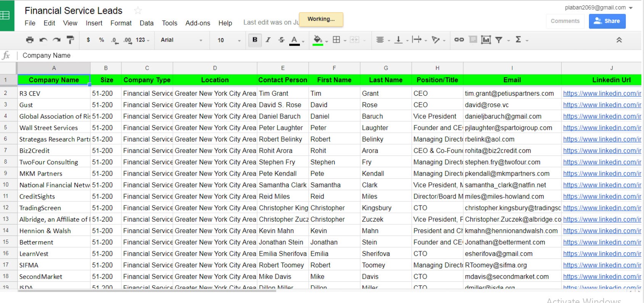
Task: Select the Paint format roller
Action: [70, 40]
